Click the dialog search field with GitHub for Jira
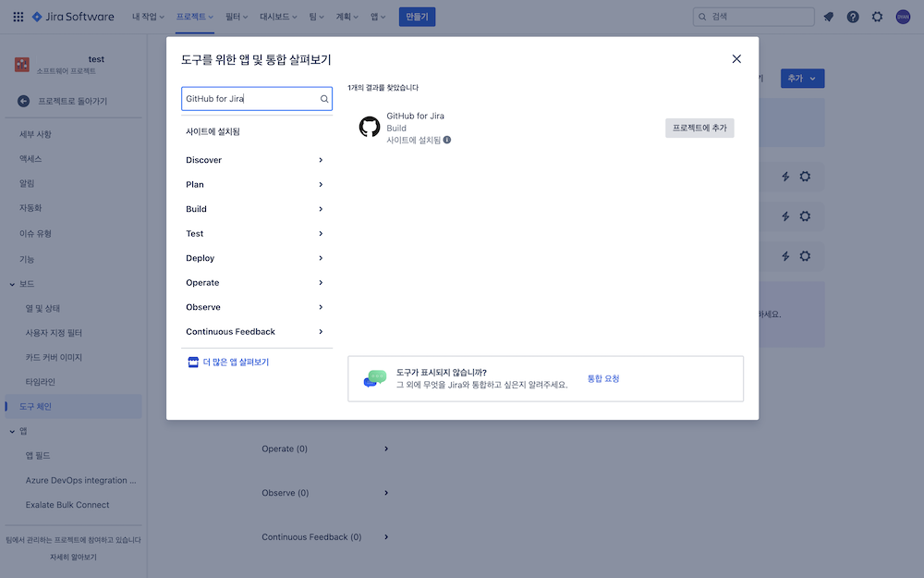The height and width of the screenshot is (578, 924). (x=257, y=99)
